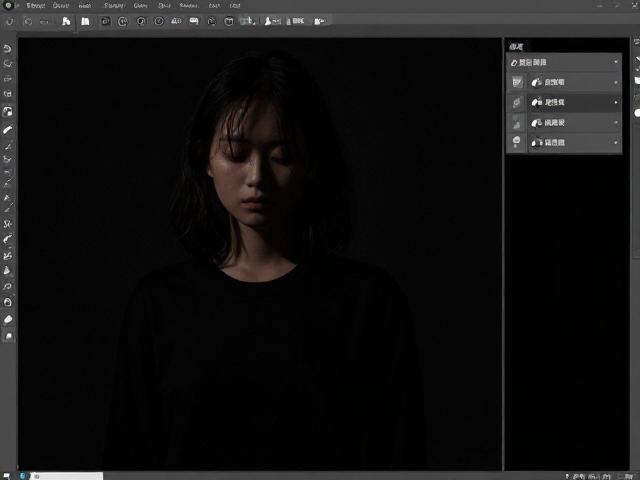
Task: Select the topmost lasso tool in left toolbar
Action: point(7,49)
